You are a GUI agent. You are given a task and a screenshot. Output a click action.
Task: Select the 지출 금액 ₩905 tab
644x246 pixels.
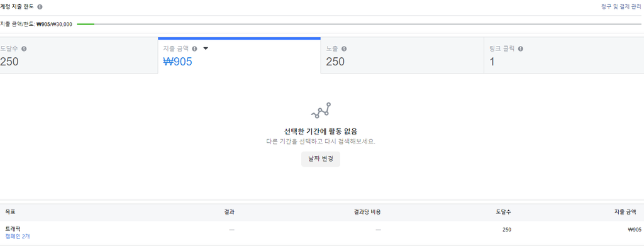tap(239, 55)
